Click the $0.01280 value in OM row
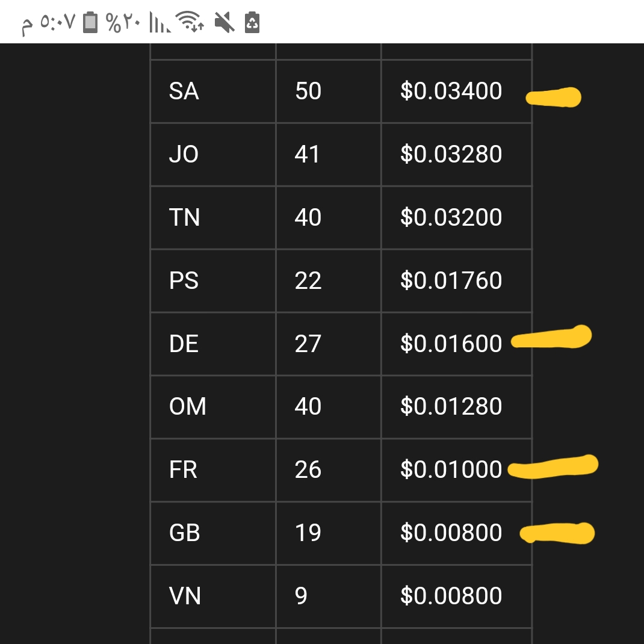Image resolution: width=644 pixels, height=644 pixels. tap(451, 407)
